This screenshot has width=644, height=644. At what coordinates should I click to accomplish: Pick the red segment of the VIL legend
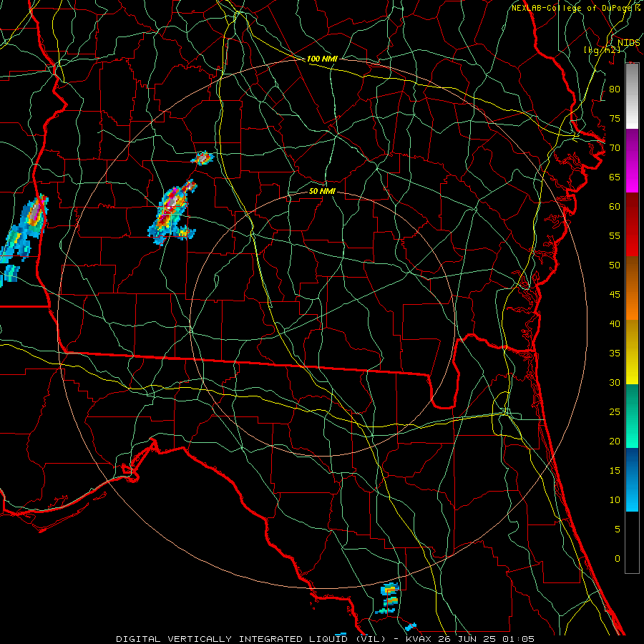point(632,225)
